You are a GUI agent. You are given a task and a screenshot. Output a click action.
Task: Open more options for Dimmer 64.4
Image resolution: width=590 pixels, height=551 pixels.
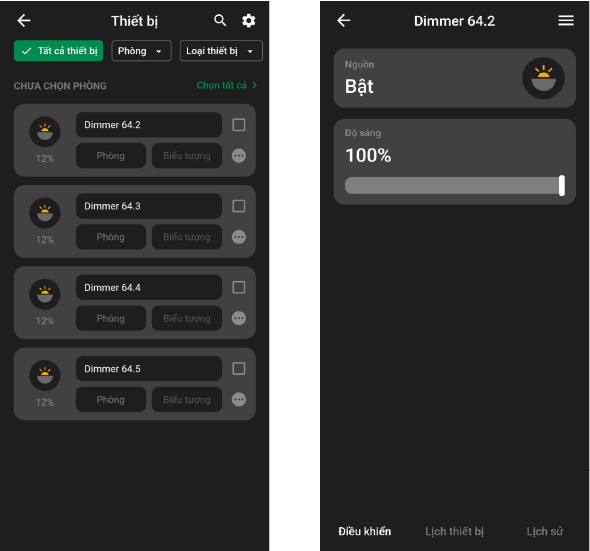pos(239,318)
